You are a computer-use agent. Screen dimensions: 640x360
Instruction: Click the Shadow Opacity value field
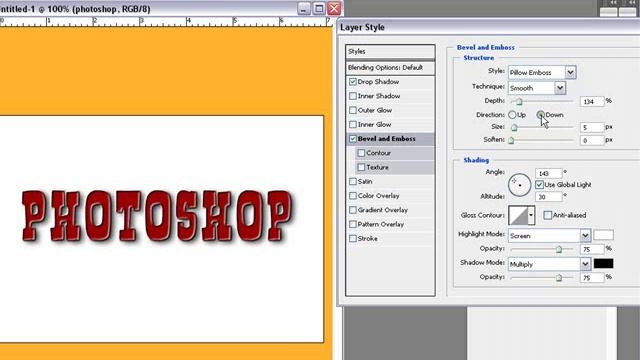pos(592,278)
